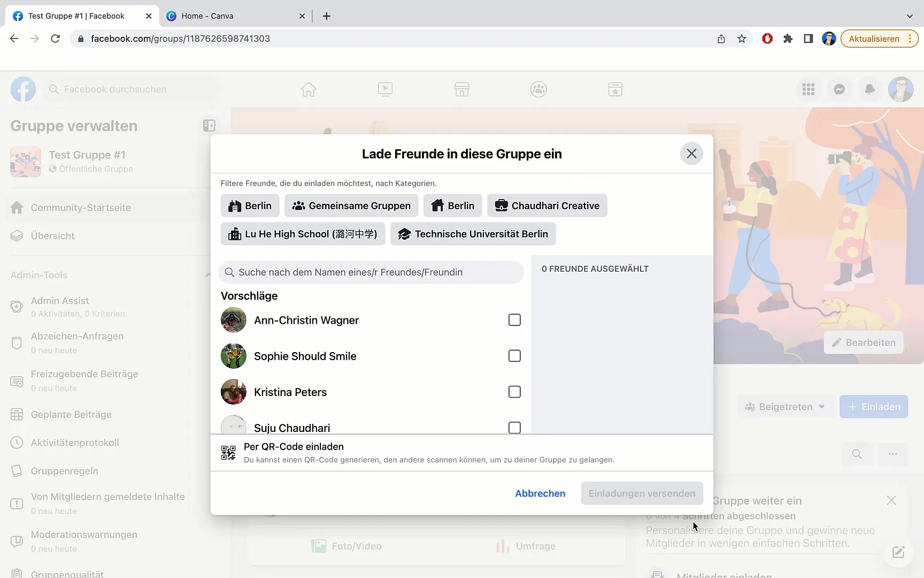Open Per QR-Code einladen option
The image size is (924, 578).
pos(462,453)
